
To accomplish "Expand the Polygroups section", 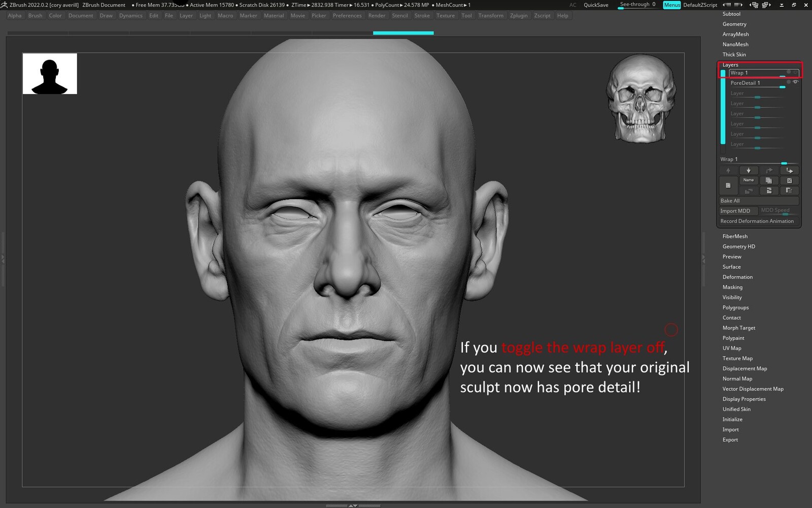I will pyautogui.click(x=735, y=308).
